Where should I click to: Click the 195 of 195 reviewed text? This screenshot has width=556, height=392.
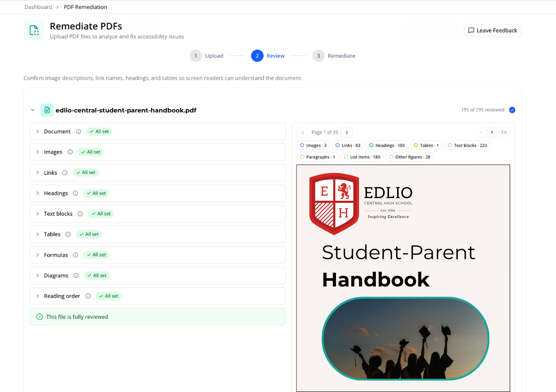click(483, 110)
